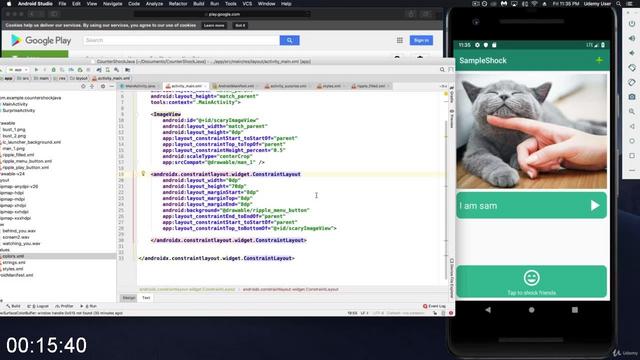Tap the smiley Tap to shock friends button
This screenshot has height=360, width=640.
[x=531, y=281]
